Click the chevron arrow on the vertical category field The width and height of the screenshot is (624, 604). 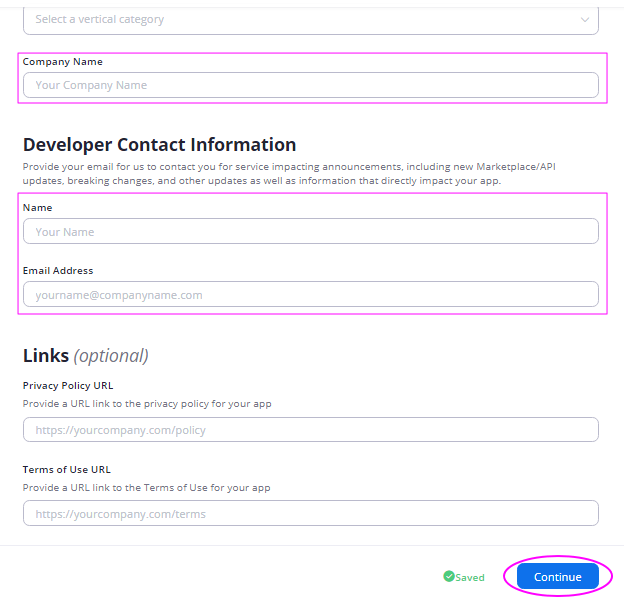pyautogui.click(x=584, y=19)
